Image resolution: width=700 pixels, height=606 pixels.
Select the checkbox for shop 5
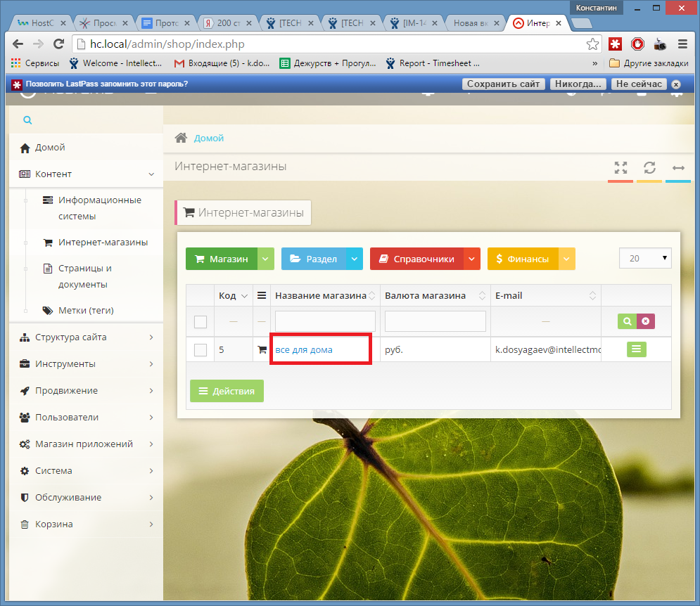pos(201,350)
